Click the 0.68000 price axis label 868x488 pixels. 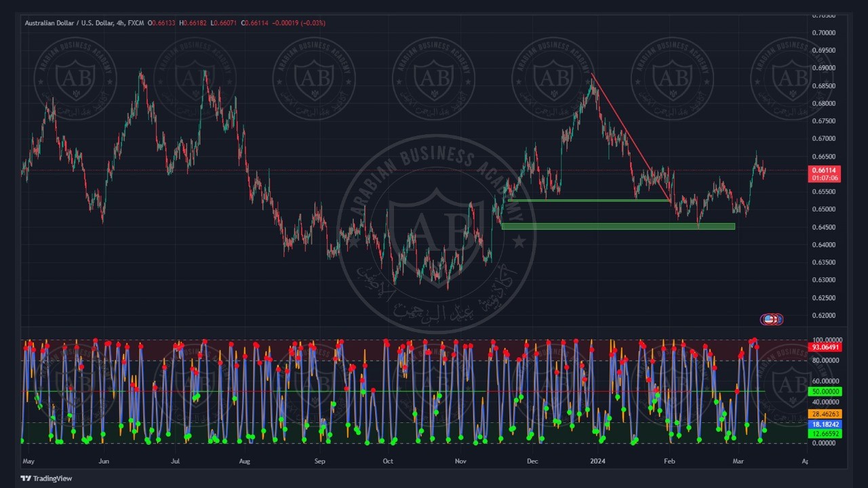point(823,103)
